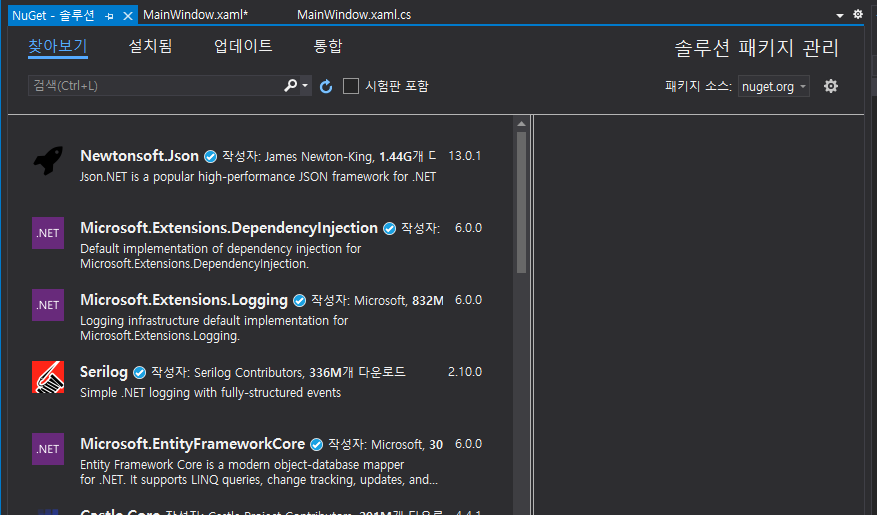Click the verified badge next to Serilog
Viewport: 877px width, 515px height.
click(x=139, y=372)
